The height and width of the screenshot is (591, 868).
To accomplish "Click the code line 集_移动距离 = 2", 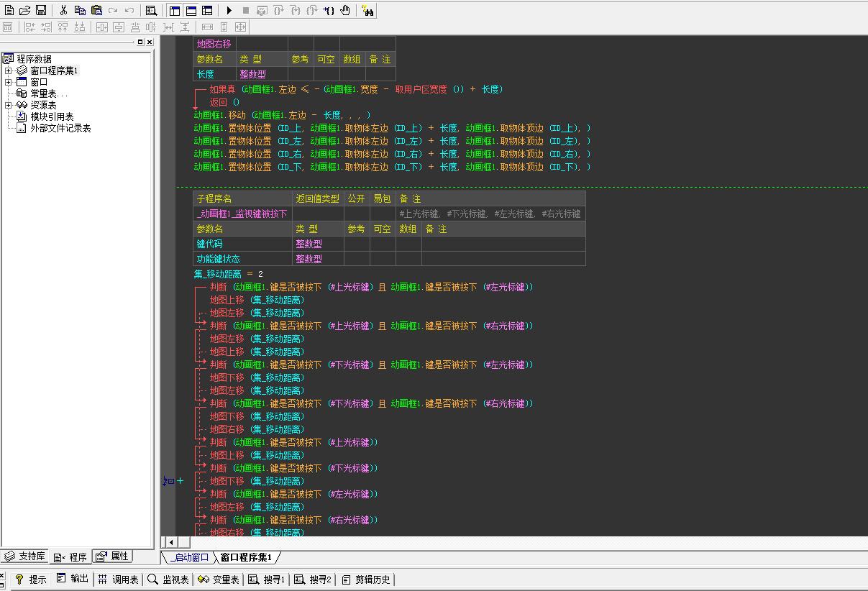I will point(229,274).
